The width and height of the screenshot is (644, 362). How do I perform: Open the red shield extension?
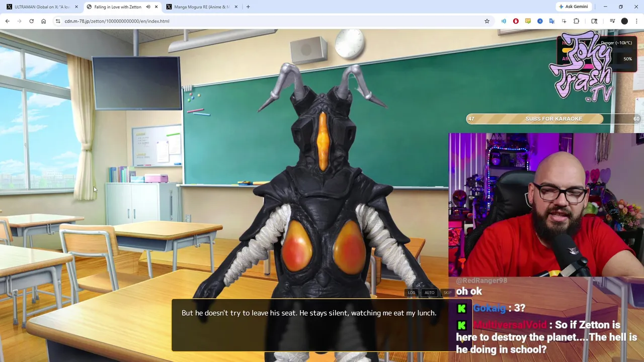(x=516, y=21)
